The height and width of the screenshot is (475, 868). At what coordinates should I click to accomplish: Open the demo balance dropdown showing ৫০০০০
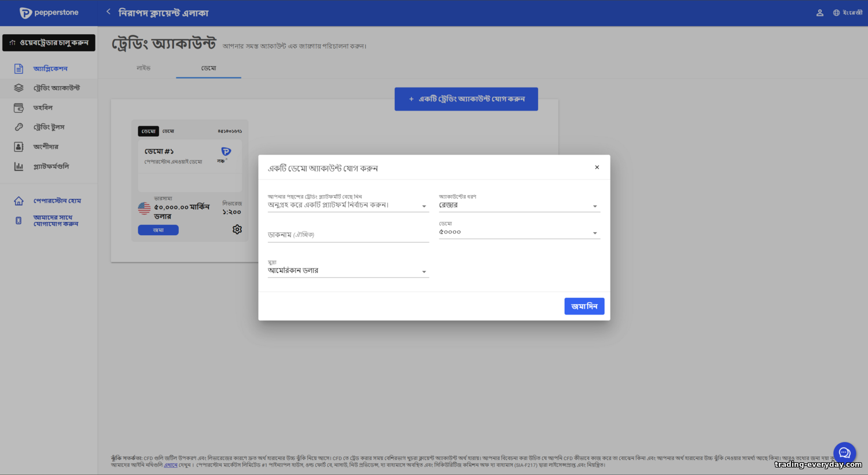[519, 232]
